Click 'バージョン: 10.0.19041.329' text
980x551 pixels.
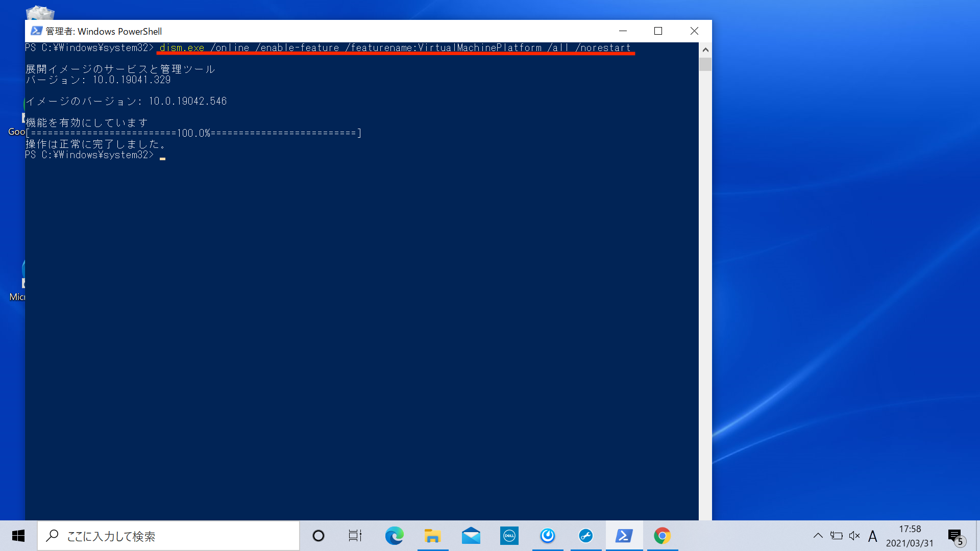[98, 80]
